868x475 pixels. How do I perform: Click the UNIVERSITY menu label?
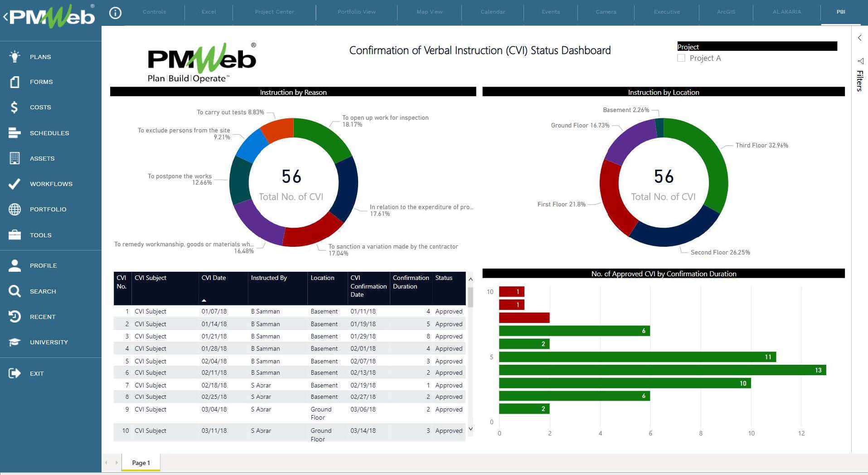click(x=49, y=342)
